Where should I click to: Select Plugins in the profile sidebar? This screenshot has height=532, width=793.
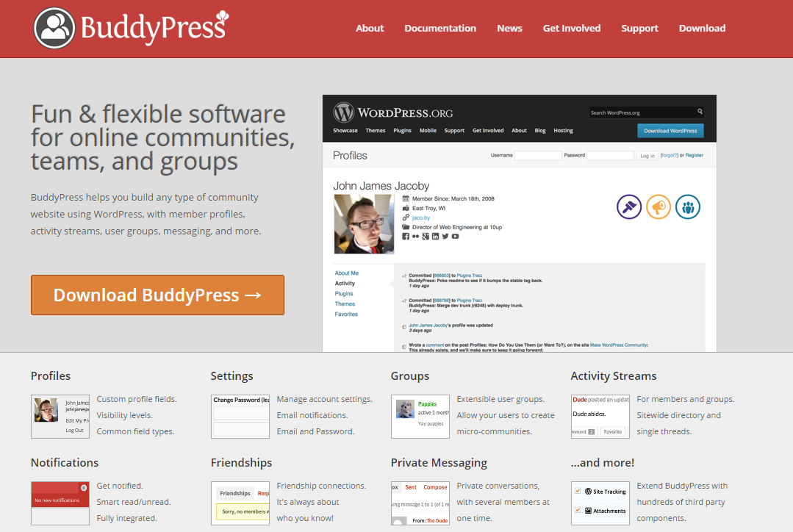coord(344,293)
